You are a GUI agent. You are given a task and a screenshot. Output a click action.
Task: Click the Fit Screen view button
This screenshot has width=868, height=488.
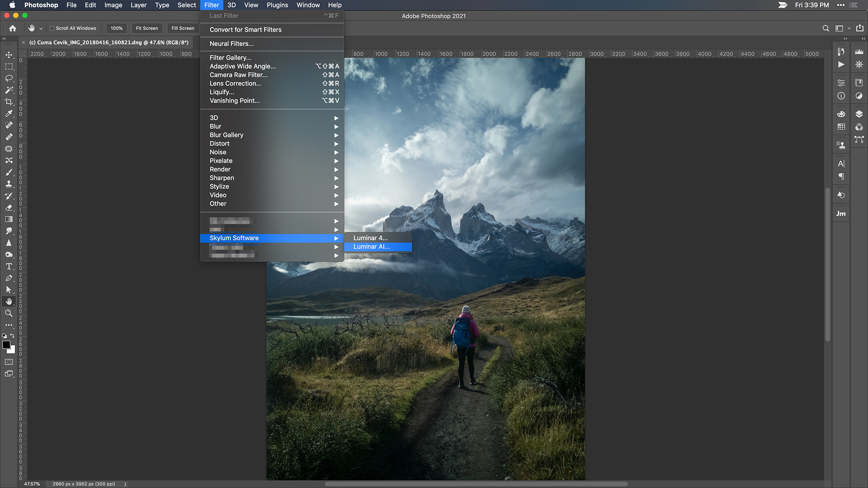click(147, 28)
